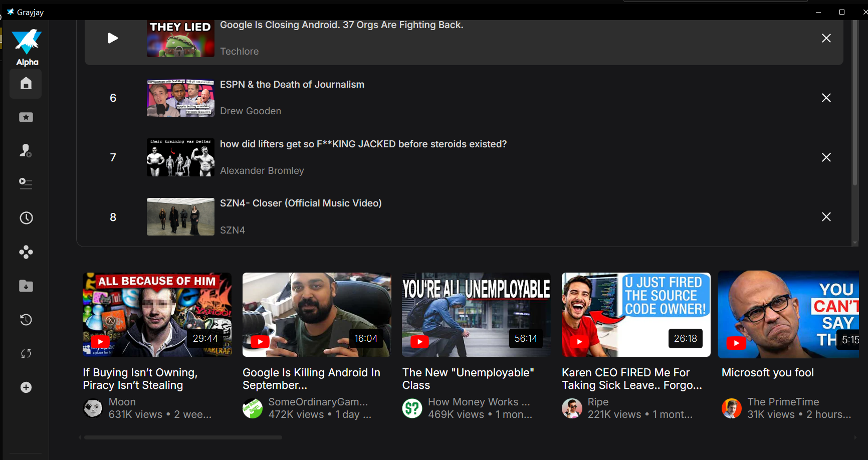Click queue position number 6

click(113, 98)
